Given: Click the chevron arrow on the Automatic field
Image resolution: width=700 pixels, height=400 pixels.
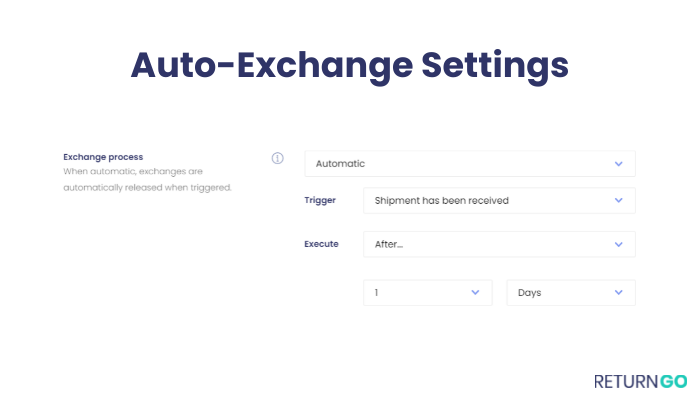Looking at the screenshot, I should coord(618,164).
